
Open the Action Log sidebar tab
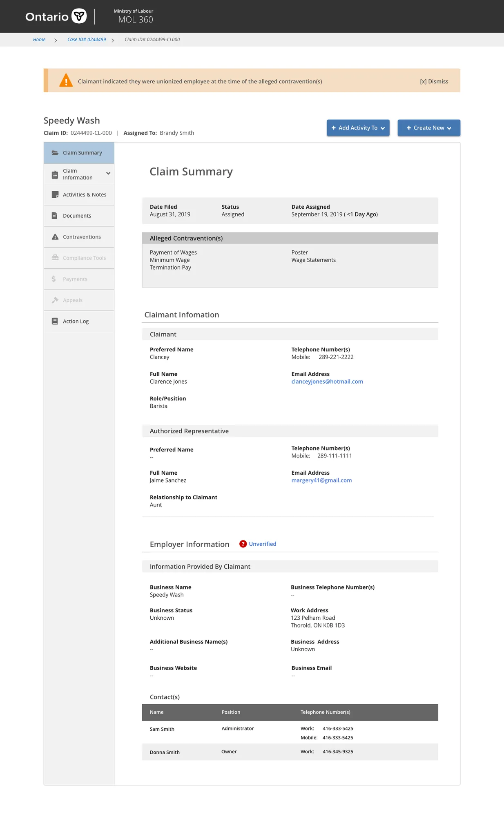click(x=79, y=321)
